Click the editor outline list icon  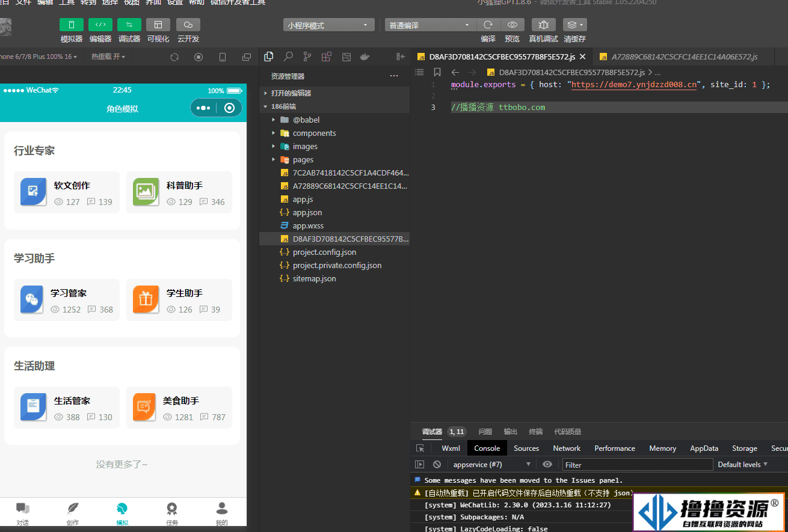[419, 72]
